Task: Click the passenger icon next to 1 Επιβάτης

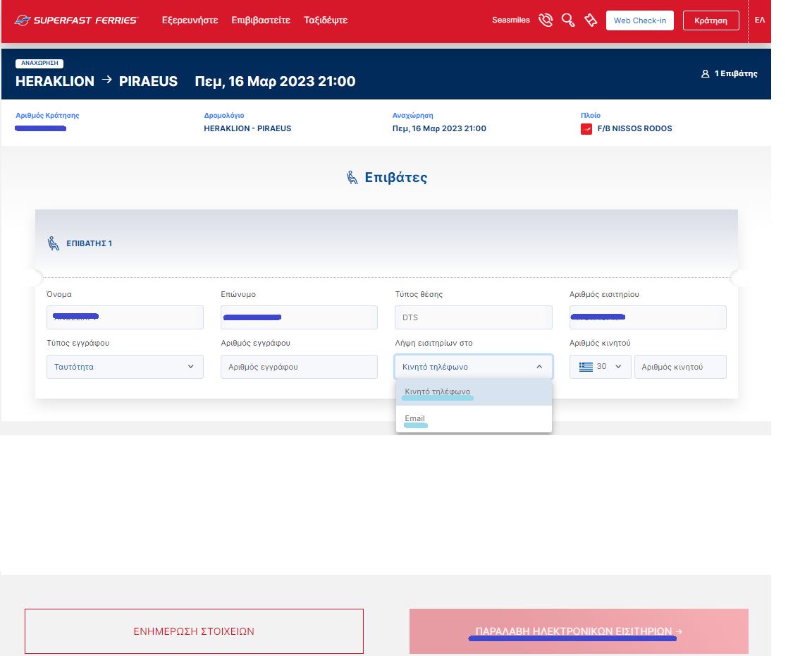Action: [x=706, y=73]
